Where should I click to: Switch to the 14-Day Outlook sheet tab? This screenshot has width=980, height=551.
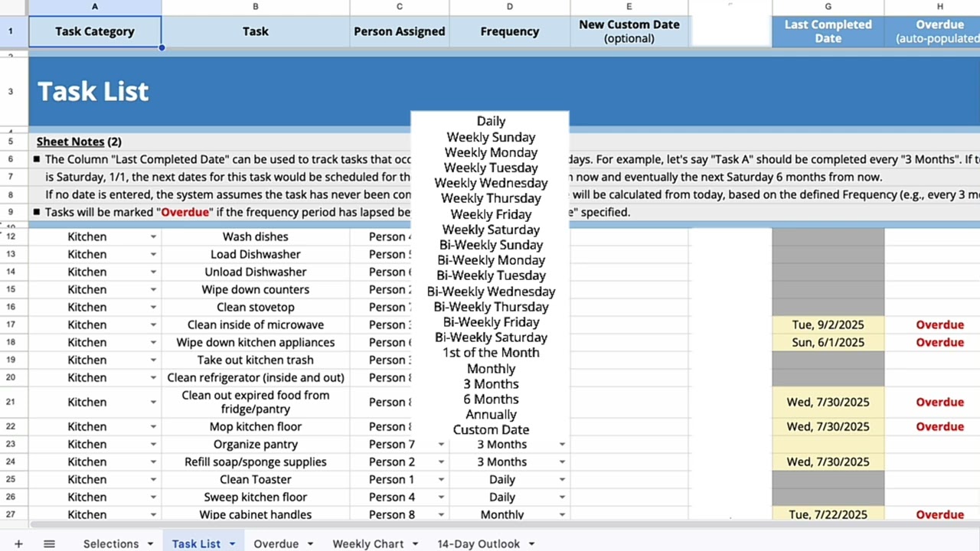click(x=479, y=543)
